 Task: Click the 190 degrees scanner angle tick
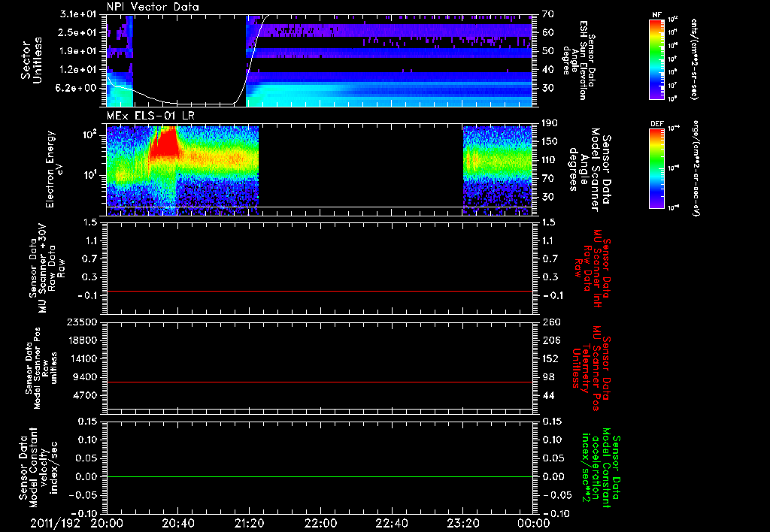[x=550, y=123]
